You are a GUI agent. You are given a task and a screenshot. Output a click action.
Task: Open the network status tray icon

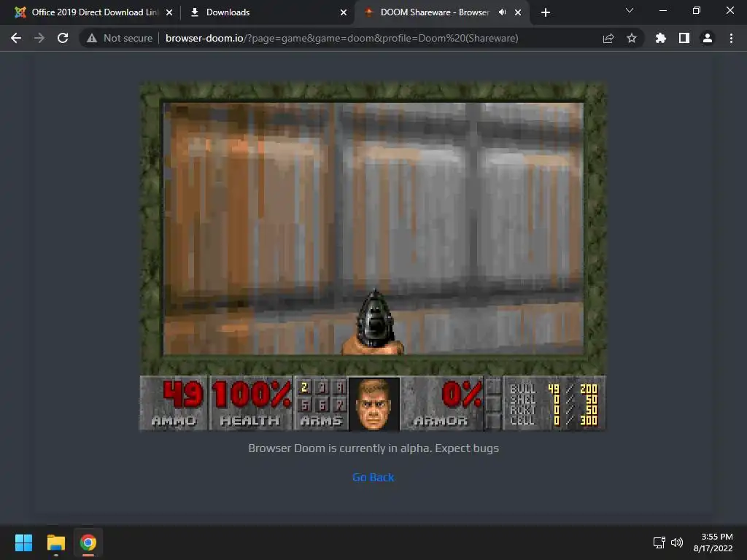coord(659,542)
